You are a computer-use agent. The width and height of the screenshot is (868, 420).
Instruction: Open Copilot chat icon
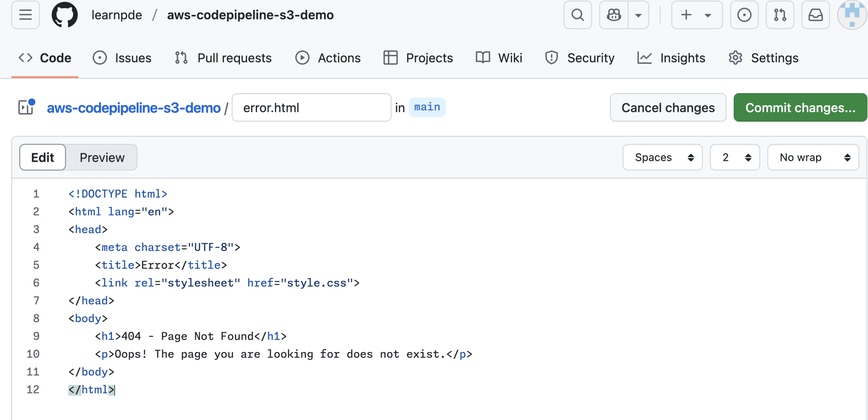[614, 15]
